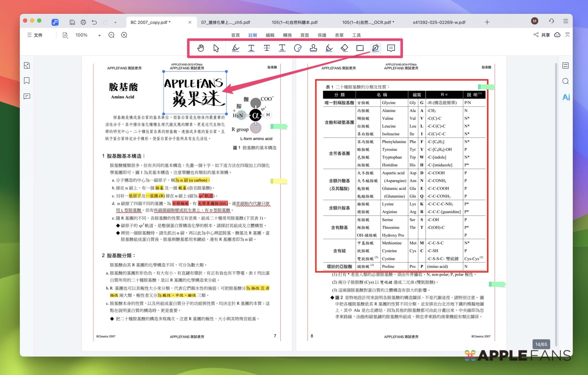588x375 pixels.
Task: Select the Eraser tool
Action: 344,48
